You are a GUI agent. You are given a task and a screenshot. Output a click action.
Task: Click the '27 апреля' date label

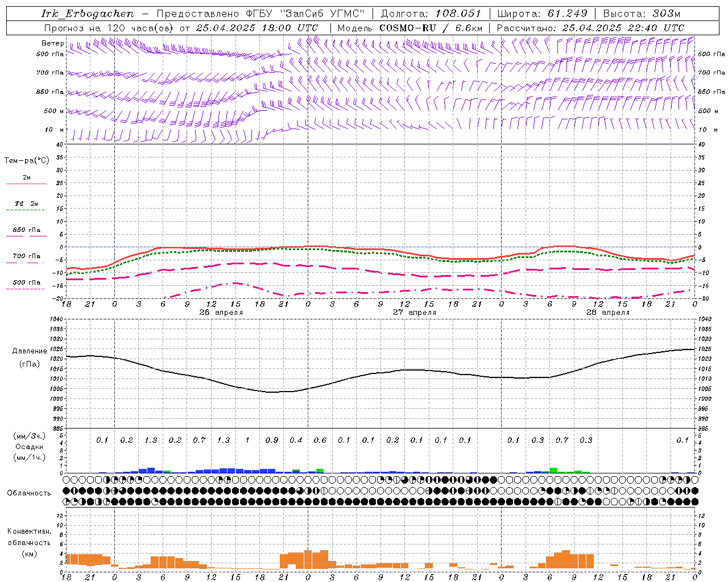coord(415,313)
